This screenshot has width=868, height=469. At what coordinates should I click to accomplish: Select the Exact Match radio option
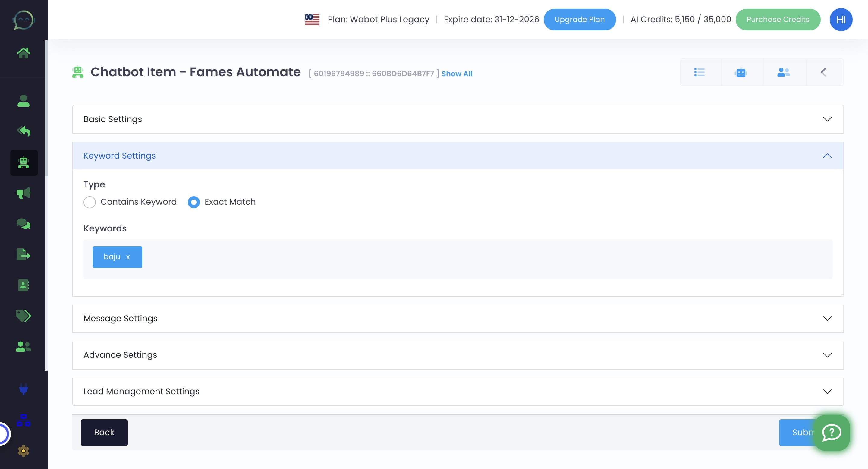(194, 202)
